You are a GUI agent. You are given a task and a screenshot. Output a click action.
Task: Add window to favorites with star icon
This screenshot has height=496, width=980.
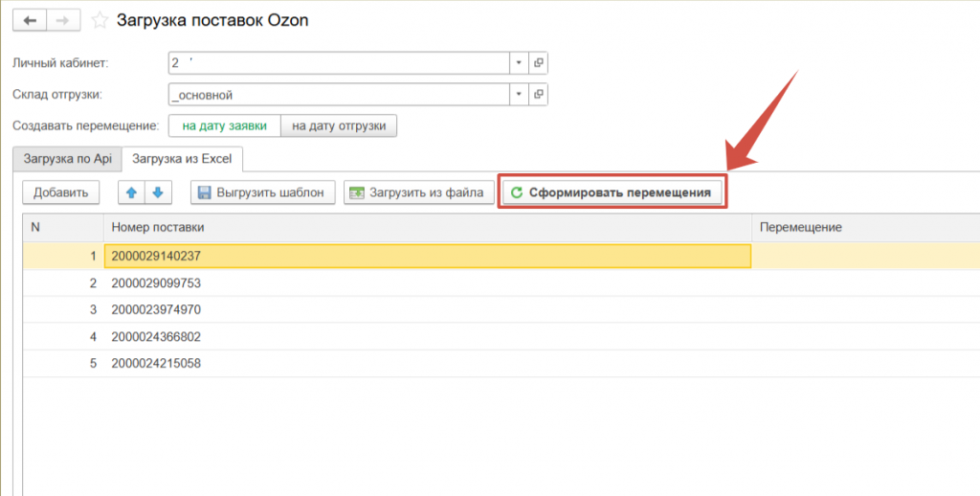(x=100, y=20)
